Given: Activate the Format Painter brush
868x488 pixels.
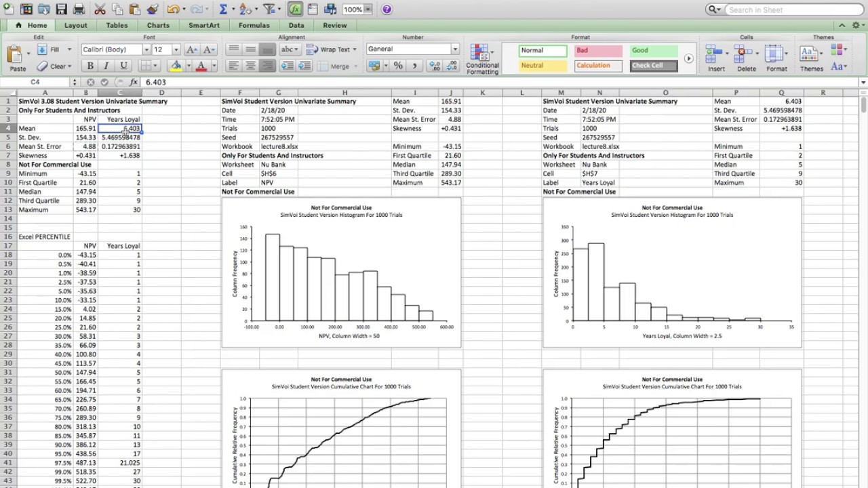Looking at the screenshot, I should click(x=152, y=9).
